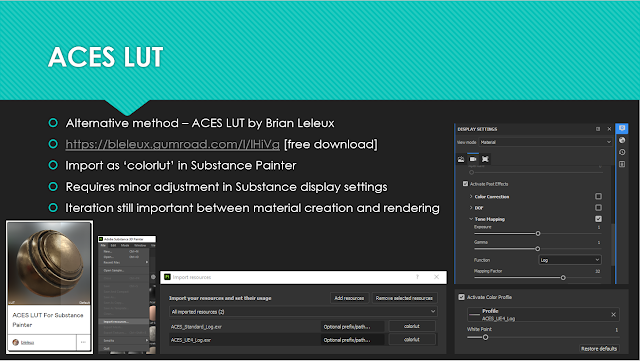Select the ACES_UE4_Log.exr resource row
The height and width of the screenshot is (361, 640).
point(303,339)
